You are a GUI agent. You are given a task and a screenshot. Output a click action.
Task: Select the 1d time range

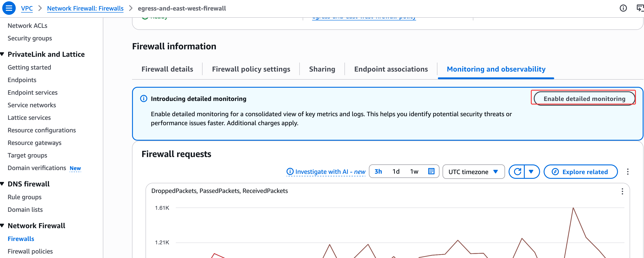coord(396,172)
